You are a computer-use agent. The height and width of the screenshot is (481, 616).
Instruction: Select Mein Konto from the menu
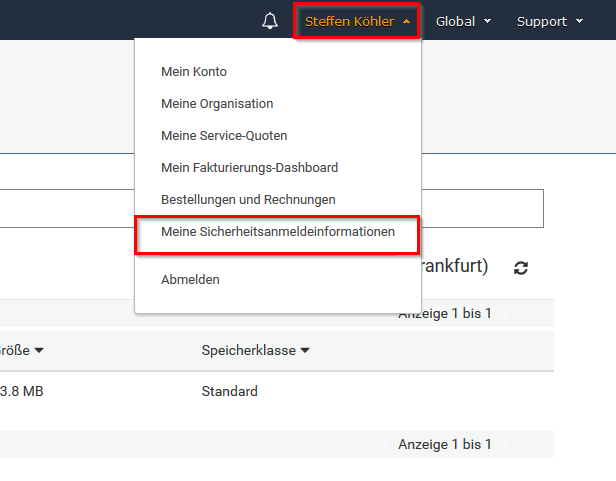click(x=194, y=71)
